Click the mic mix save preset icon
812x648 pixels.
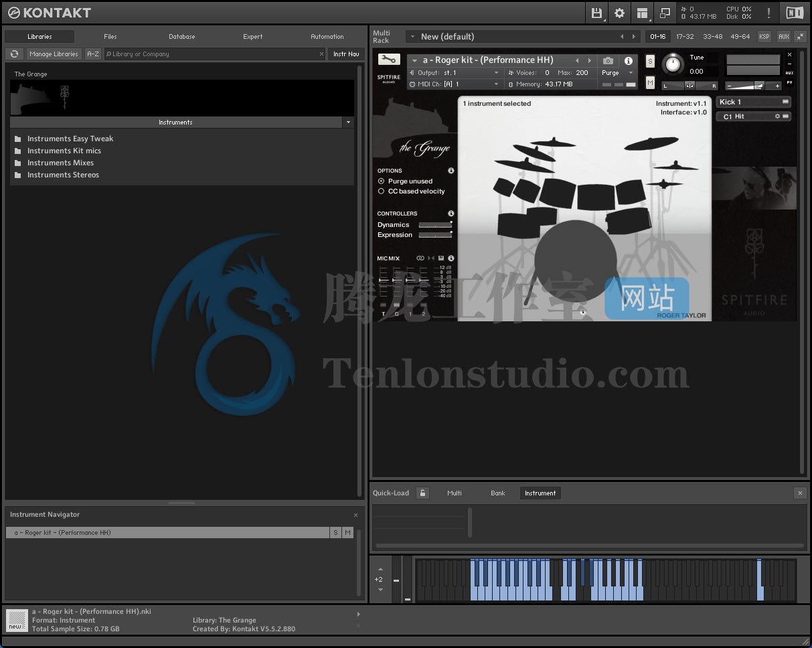click(441, 258)
